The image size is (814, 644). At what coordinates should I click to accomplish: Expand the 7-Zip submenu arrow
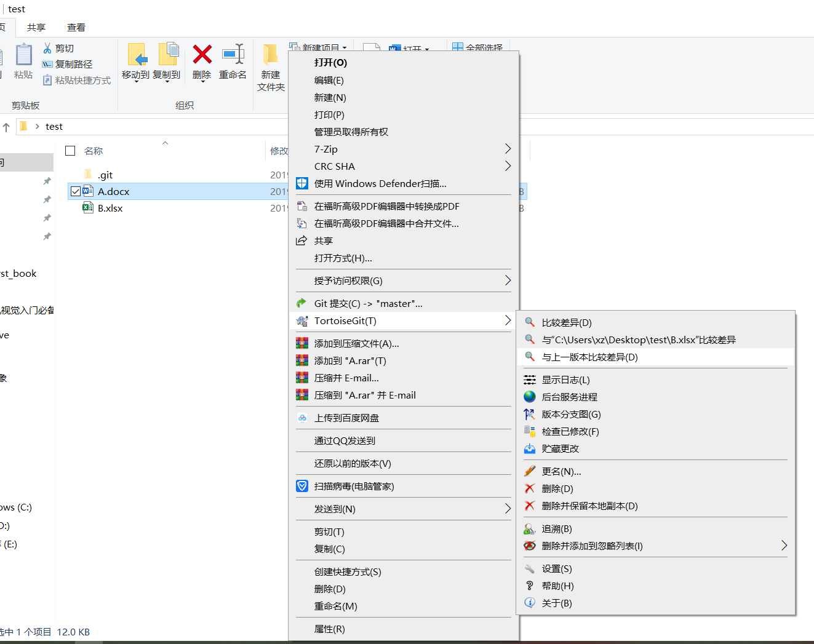tap(508, 149)
